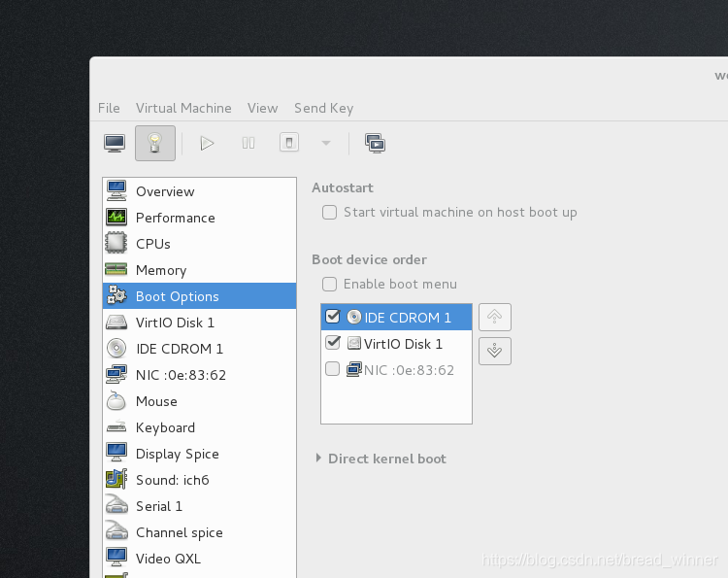Click Memory label in hardware list
This screenshot has height=578, width=728.
click(160, 270)
